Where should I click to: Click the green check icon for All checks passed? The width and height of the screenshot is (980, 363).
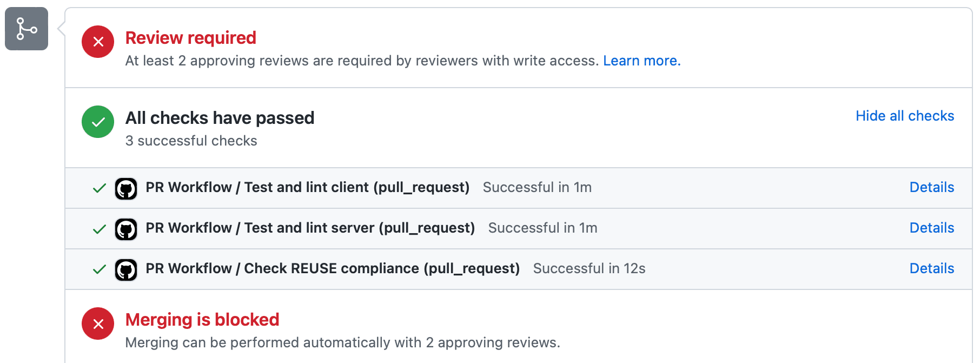[x=98, y=122]
